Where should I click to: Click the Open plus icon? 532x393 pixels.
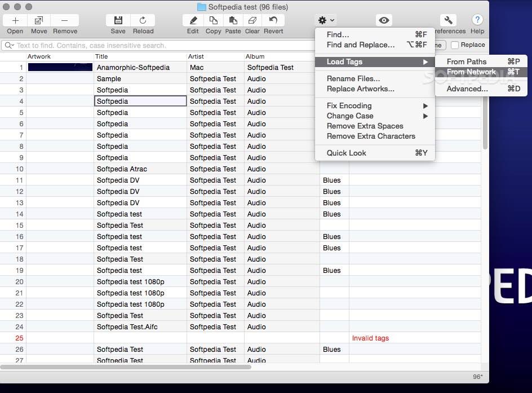click(x=15, y=20)
